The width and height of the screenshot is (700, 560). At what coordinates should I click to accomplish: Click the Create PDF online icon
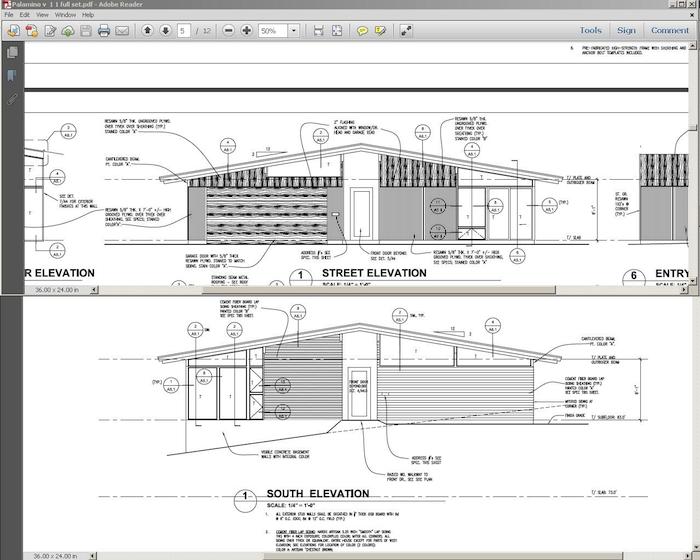pos(32,31)
